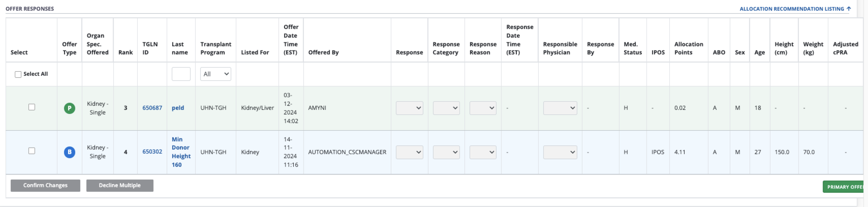Open Response Category dropdown for Min Donor Height 160

(x=446, y=152)
